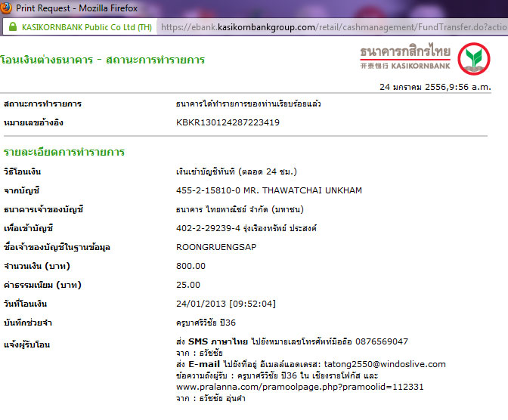Viewport: 508px width, 420px height.
Task: Select the owner name ROONGRUENGSAP
Action: [216, 247]
